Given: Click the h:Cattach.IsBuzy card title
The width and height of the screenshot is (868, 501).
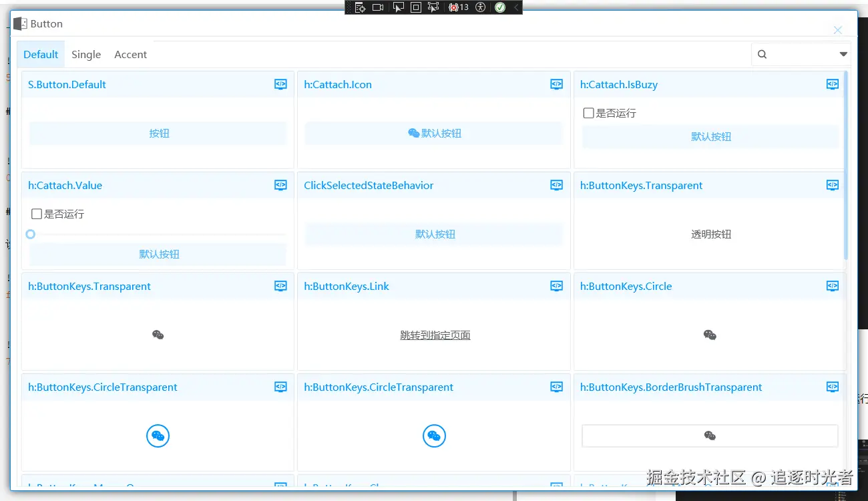Looking at the screenshot, I should (x=619, y=84).
